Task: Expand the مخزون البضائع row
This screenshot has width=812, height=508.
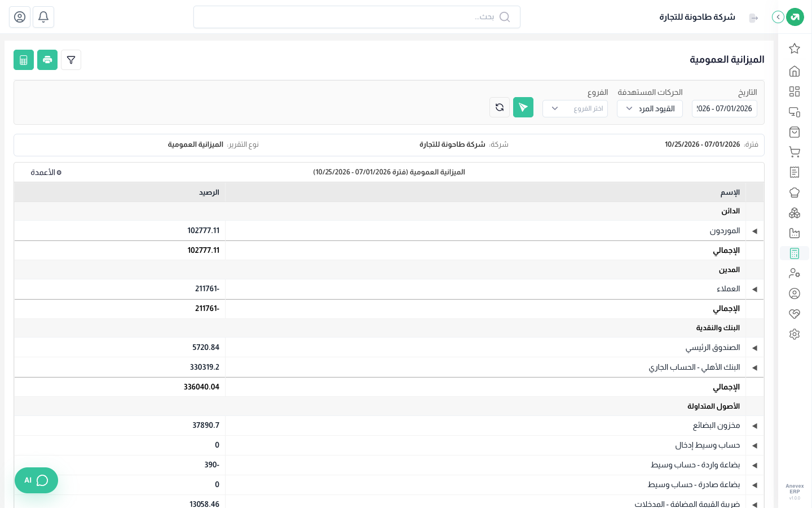Action: pyautogui.click(x=754, y=426)
